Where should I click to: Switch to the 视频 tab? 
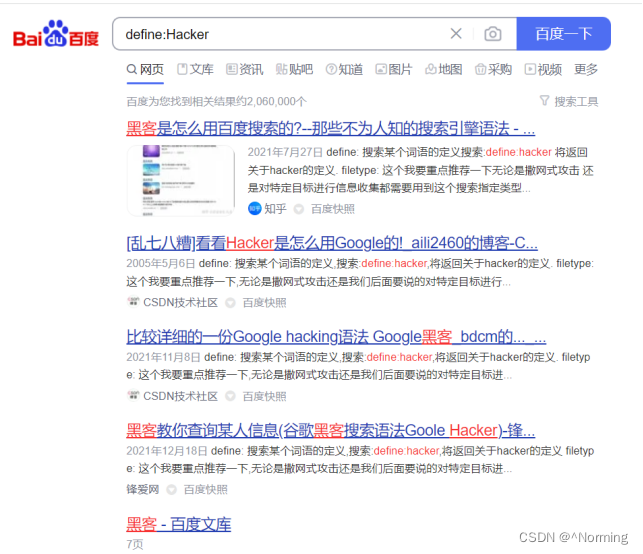(543, 69)
